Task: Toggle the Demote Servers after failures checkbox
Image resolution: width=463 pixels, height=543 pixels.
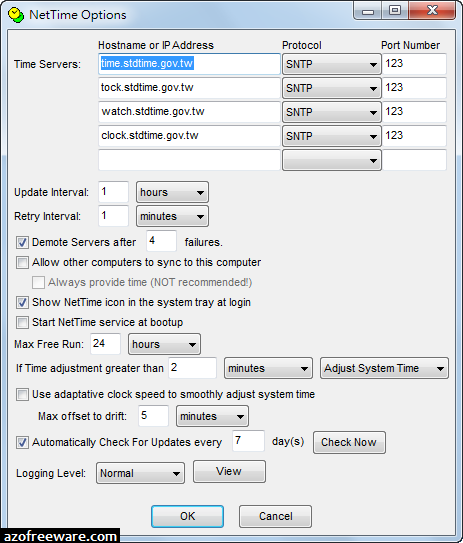Action: point(23,242)
